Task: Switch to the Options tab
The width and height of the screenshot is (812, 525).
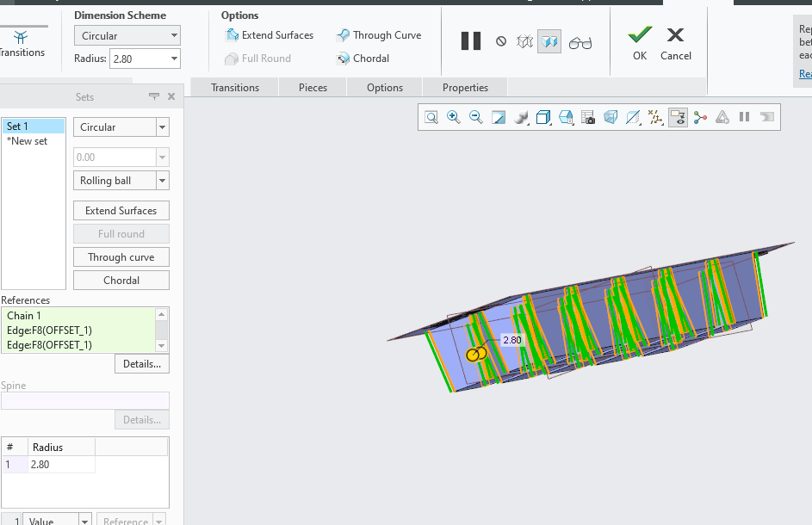Action: tap(385, 88)
